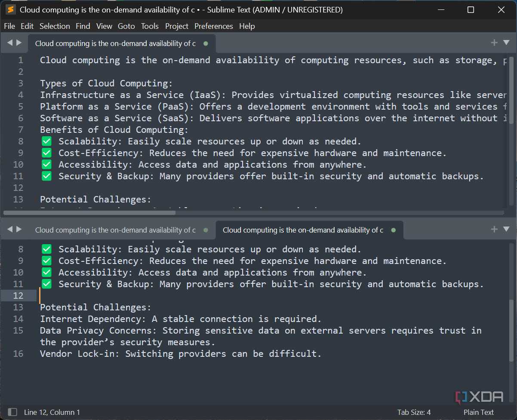Open the Tools menu
The image size is (517, 420).
(150, 26)
